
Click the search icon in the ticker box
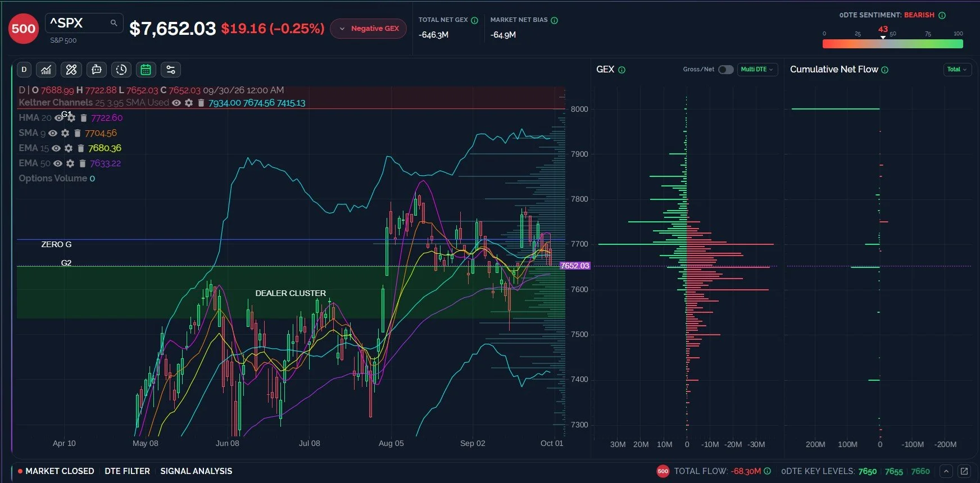pos(114,23)
